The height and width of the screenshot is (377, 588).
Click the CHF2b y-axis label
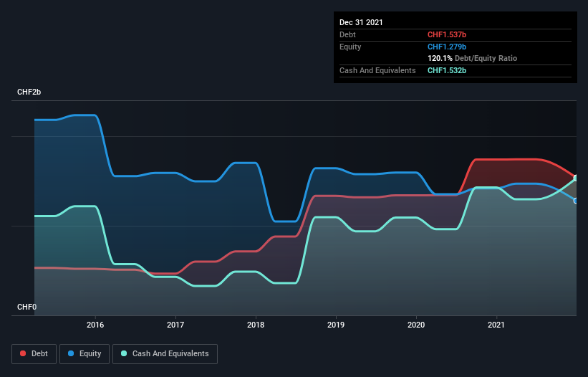coord(29,92)
